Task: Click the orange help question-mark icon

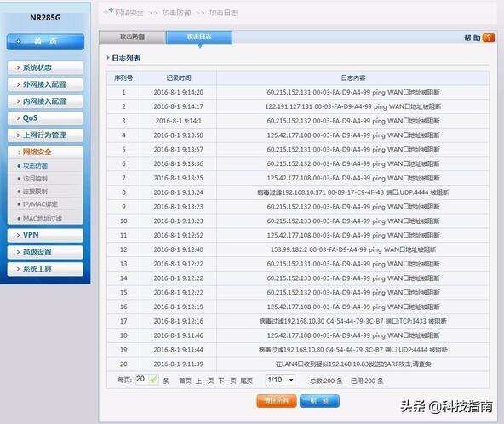Action: (x=489, y=37)
